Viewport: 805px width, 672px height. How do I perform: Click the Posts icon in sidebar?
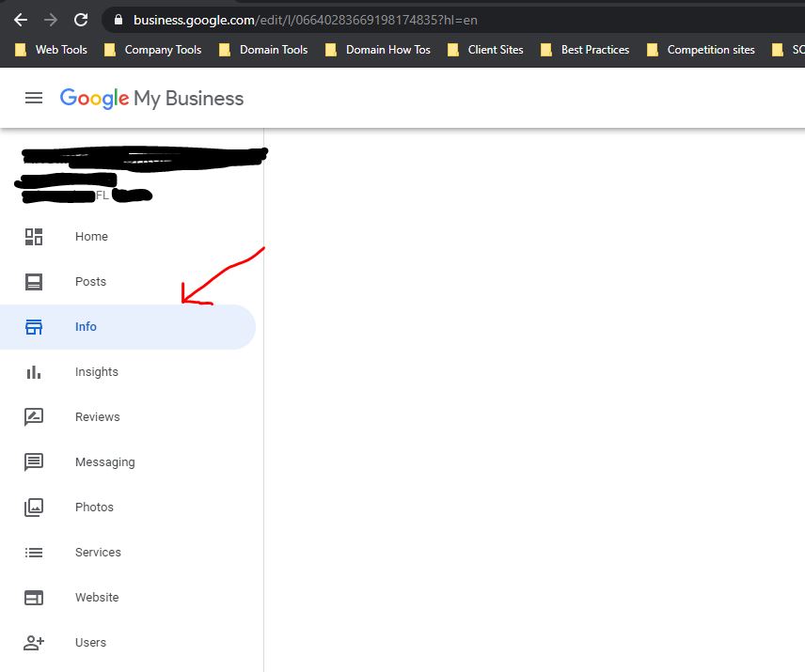coord(34,282)
